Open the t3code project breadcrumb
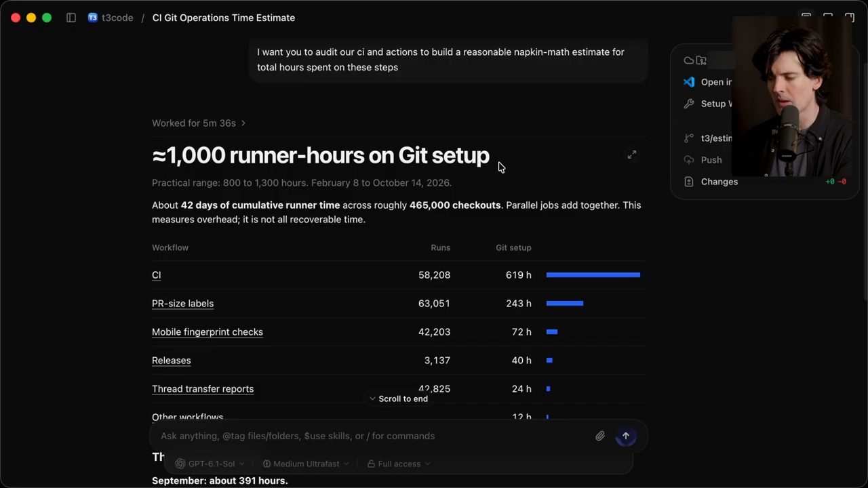Viewport: 868px width, 488px height. 117,18
